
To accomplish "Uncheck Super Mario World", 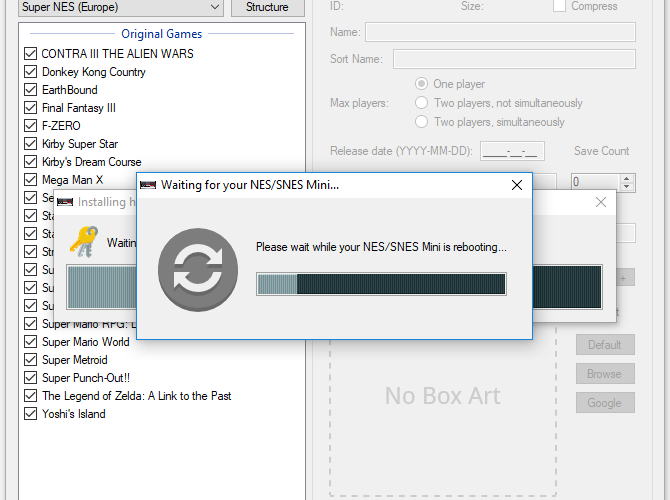I will click(30, 341).
